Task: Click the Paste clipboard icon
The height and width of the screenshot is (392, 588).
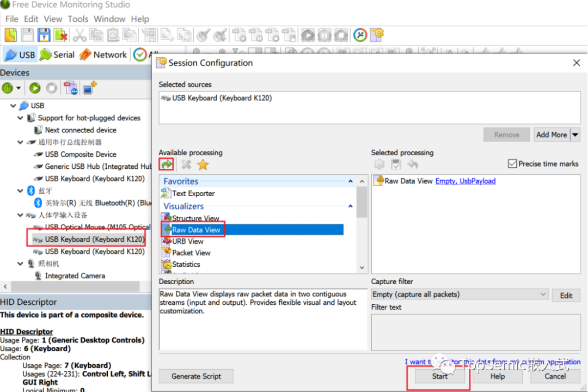Action: pos(113,35)
